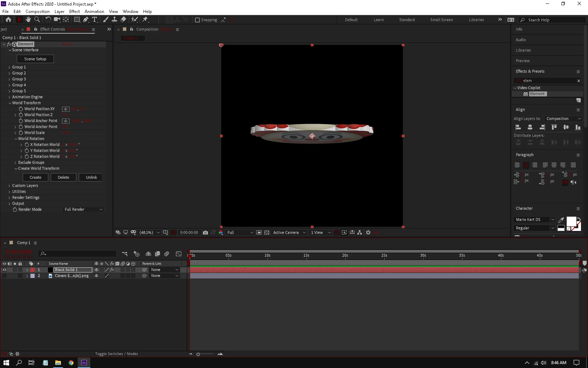This screenshot has height=368, width=588.
Task: Open show channel and color management settings
Action: coord(221,232)
